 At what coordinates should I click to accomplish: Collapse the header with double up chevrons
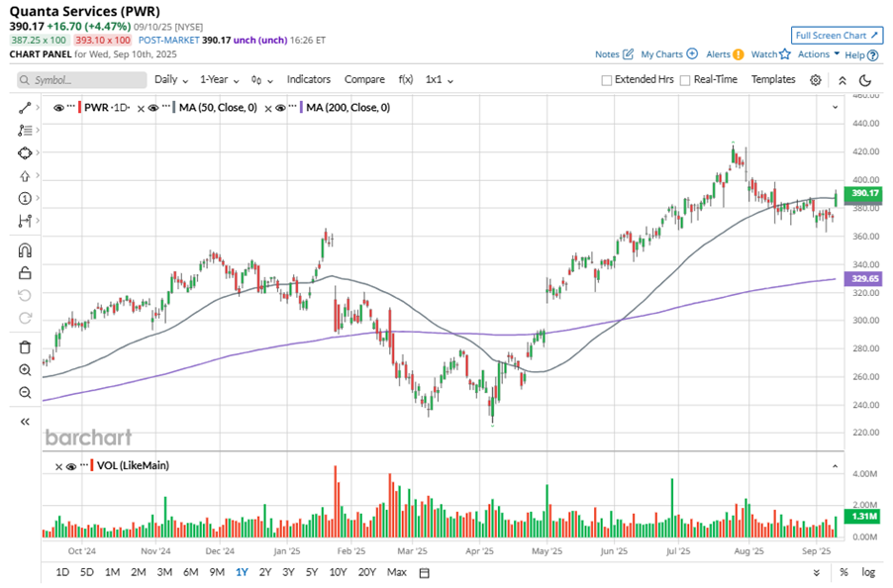point(843,80)
